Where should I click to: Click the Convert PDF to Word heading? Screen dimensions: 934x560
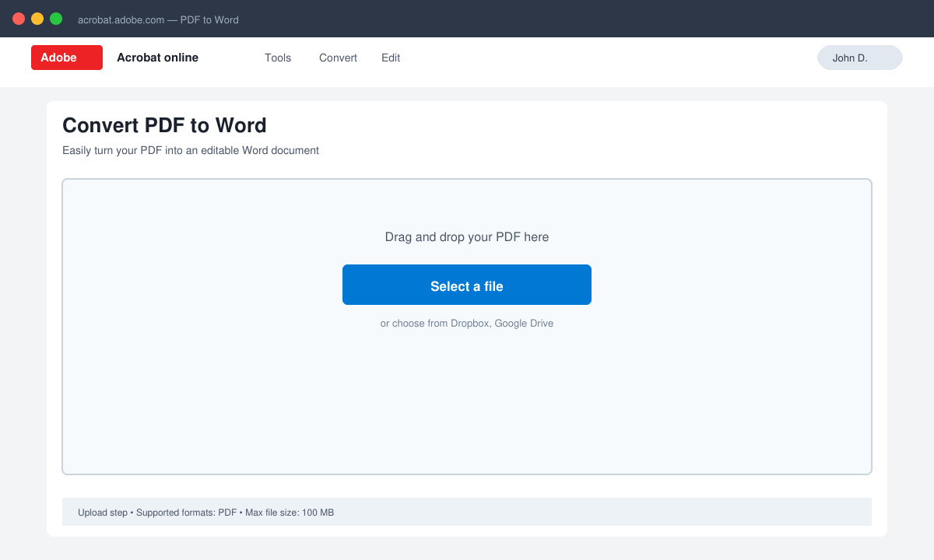coord(164,125)
